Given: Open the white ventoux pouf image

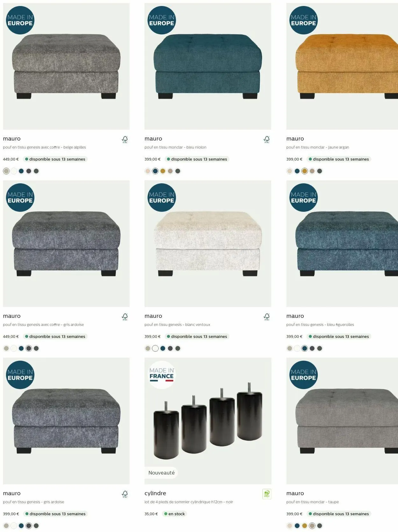Looking at the screenshot, I should [x=208, y=244].
